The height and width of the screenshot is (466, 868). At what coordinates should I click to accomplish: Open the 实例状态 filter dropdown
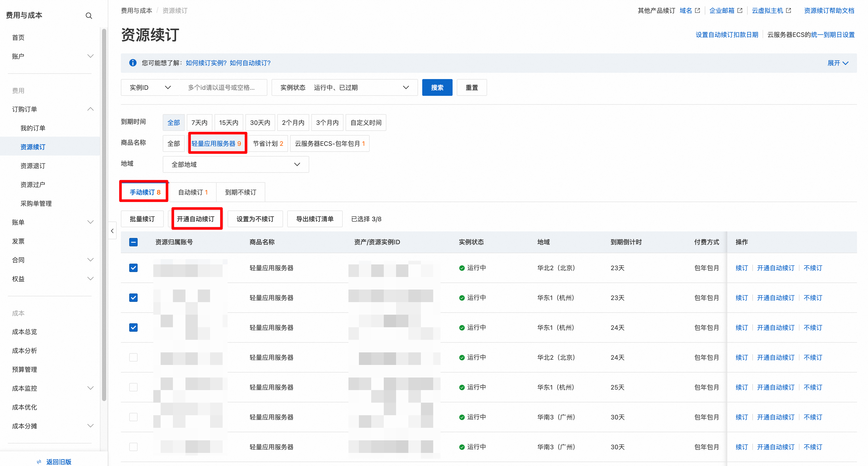pyautogui.click(x=344, y=87)
